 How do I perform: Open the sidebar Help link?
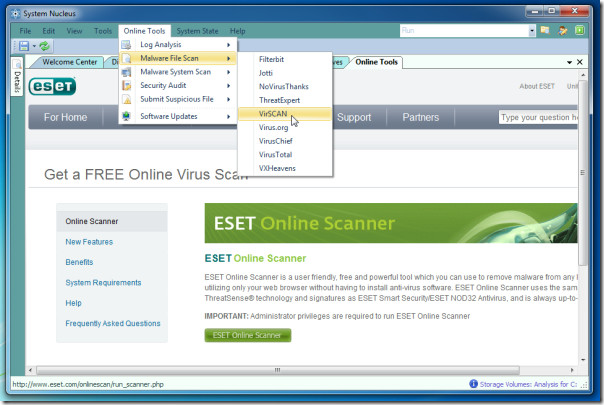click(x=73, y=303)
